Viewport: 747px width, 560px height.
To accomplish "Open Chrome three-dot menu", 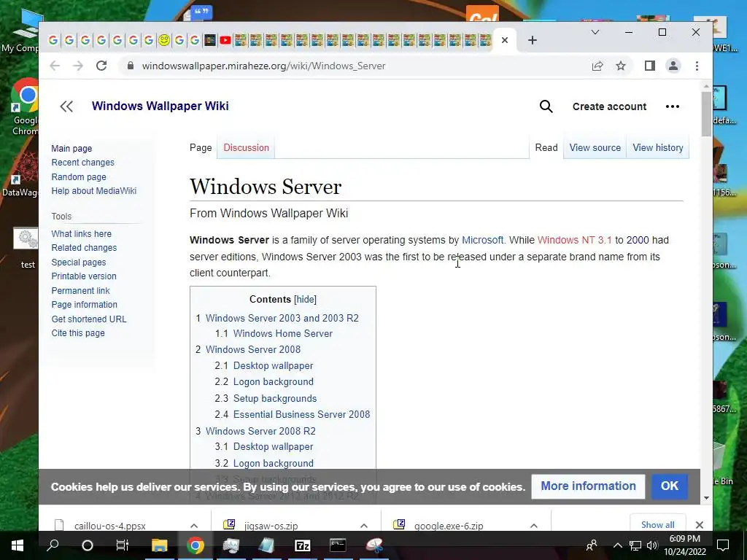I will 697,66.
